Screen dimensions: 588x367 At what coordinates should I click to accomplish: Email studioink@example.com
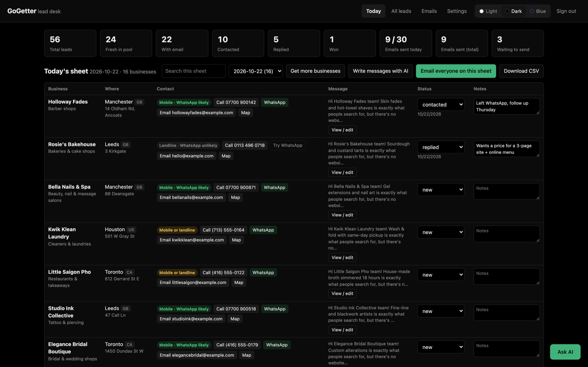191,319
